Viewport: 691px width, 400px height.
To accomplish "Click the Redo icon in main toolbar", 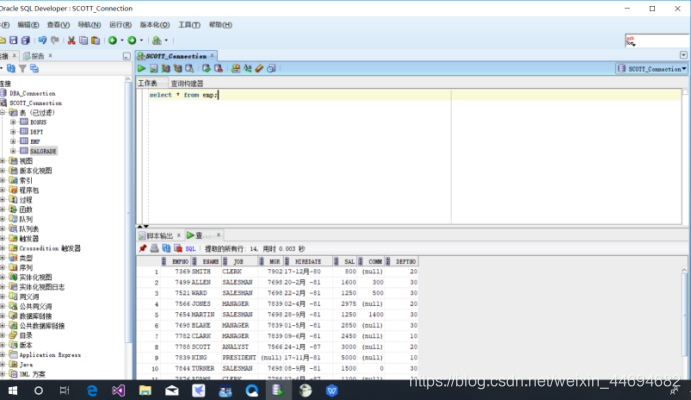I will pyautogui.click(x=55, y=40).
